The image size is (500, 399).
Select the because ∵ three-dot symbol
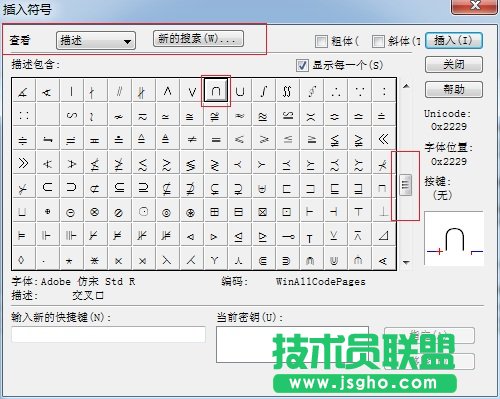pyautogui.click(x=360, y=90)
